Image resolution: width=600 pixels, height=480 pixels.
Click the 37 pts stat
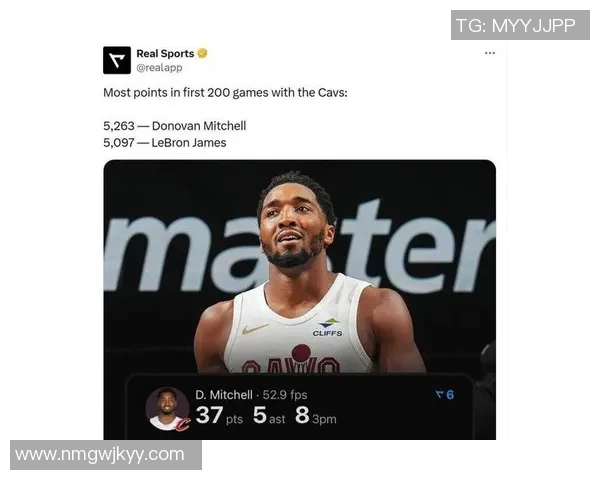click(x=219, y=415)
